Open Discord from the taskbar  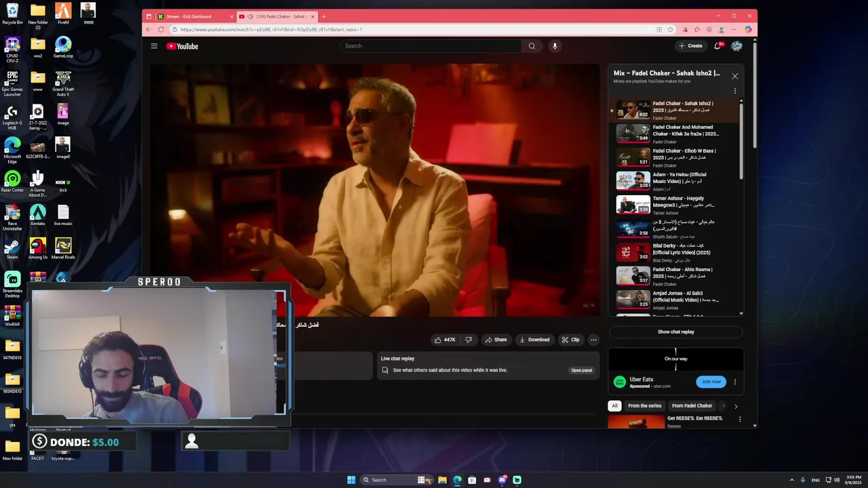tap(502, 480)
